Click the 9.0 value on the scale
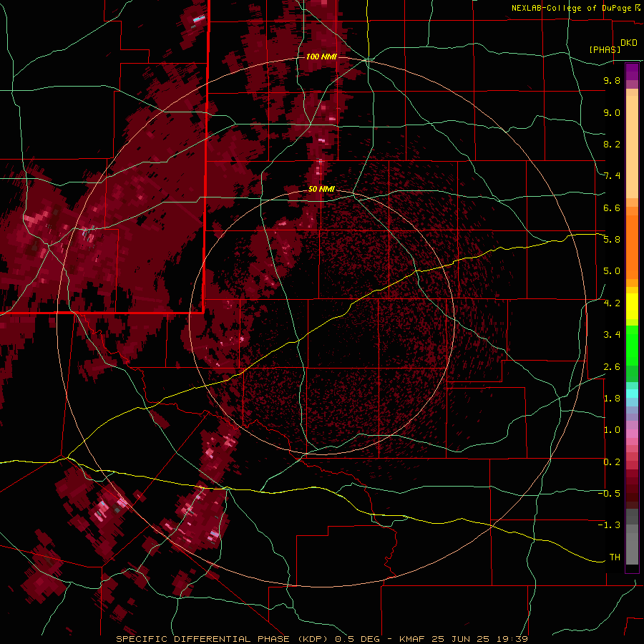This screenshot has height=644, width=644. (612, 112)
